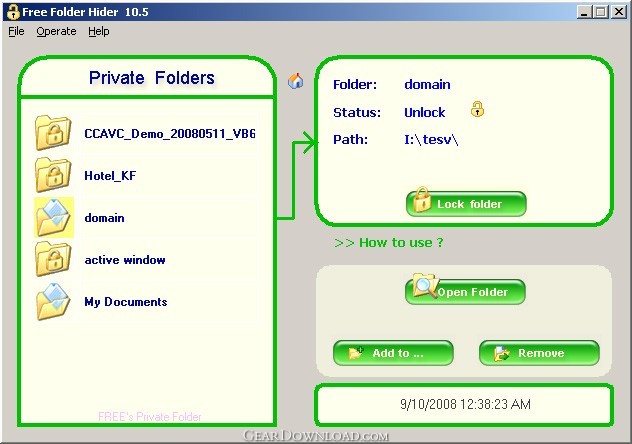Click the locked folder icon beside Hotel_KF
Image resolution: width=632 pixels, height=444 pixels.
click(53, 175)
